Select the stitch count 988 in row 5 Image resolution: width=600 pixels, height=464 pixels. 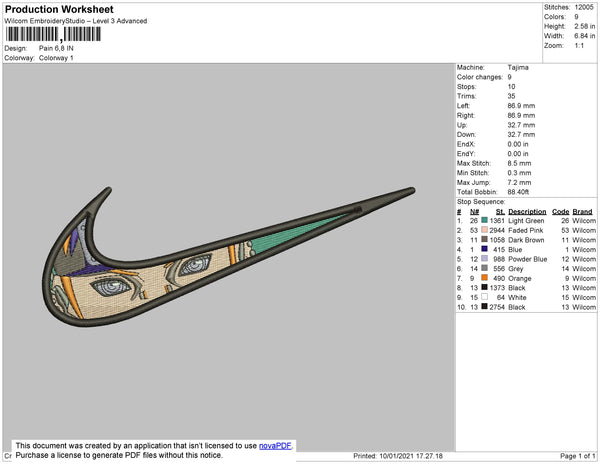tap(499, 259)
